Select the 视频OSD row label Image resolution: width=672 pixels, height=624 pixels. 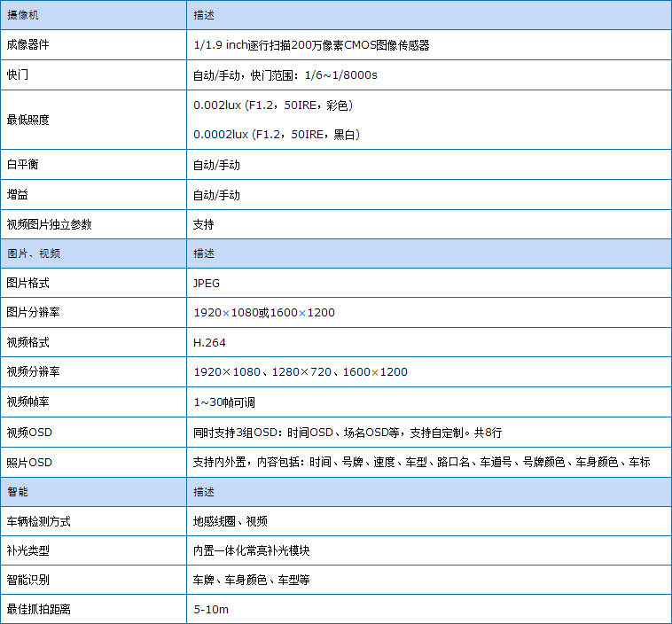[x=29, y=433]
